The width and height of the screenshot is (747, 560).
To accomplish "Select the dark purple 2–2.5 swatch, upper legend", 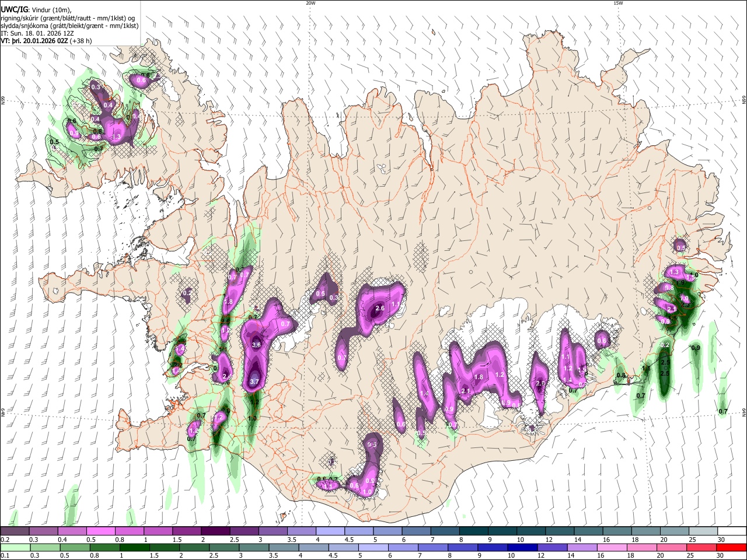I will pos(215,531).
